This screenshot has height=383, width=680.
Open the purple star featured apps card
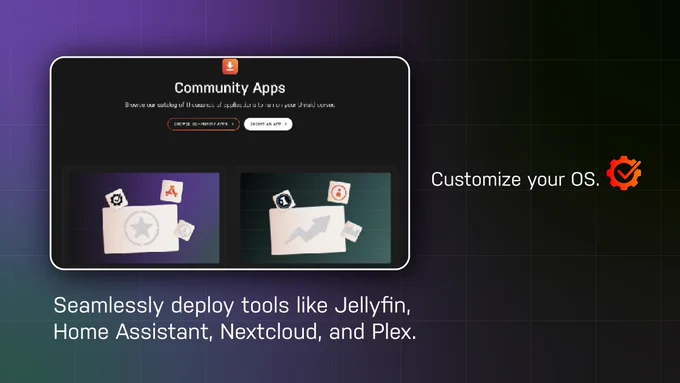click(145, 218)
